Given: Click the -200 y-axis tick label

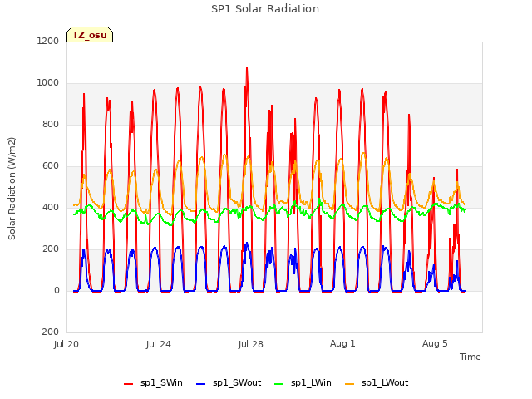Looking at the screenshot, I should coord(49,332).
